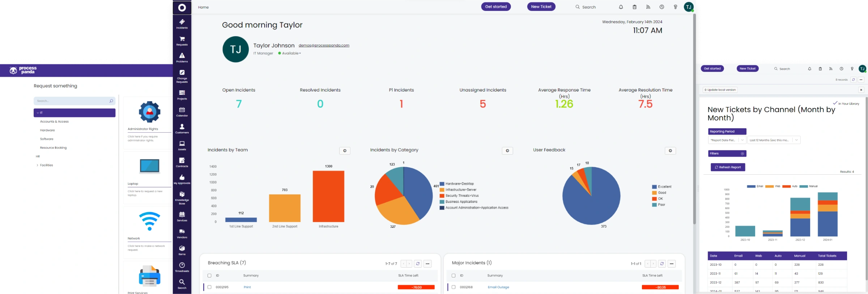Refresh the Breaching SLA list
Viewport: 868px width, 294px height.
418,264
